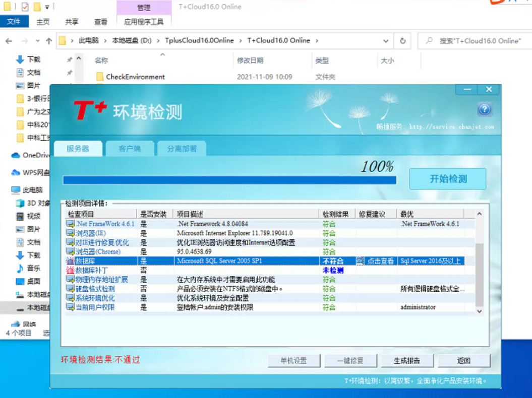Switch to the 分离部署 tab

[x=182, y=149]
